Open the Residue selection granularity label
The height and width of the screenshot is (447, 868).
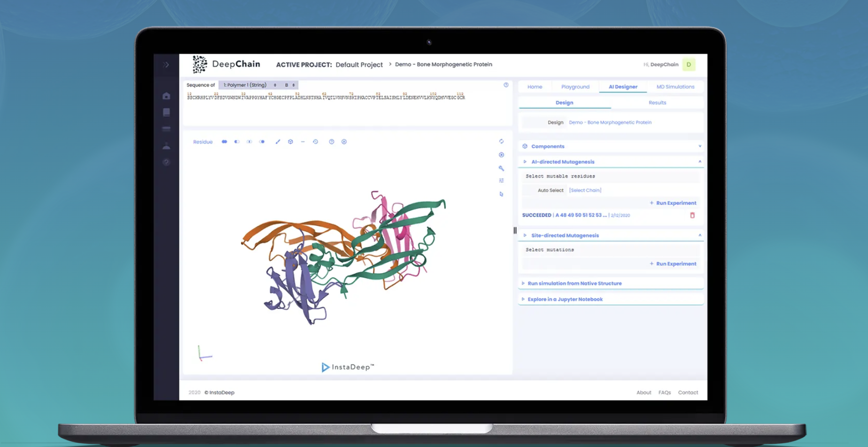(203, 142)
